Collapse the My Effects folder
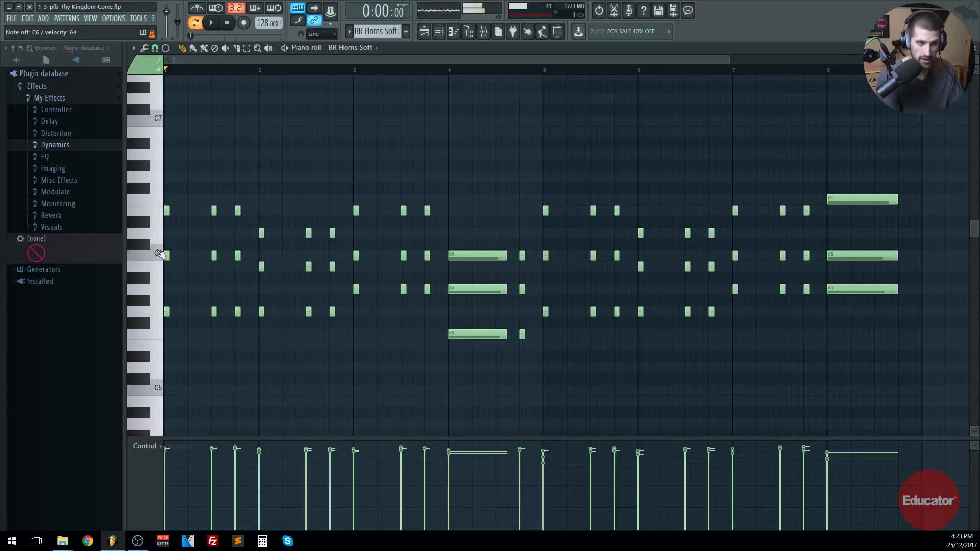The height and width of the screenshot is (551, 980). click(49, 98)
